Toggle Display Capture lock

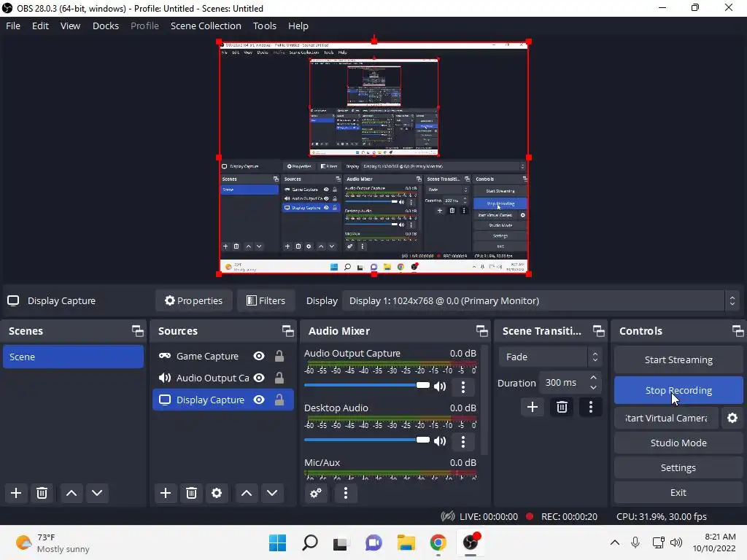pos(279,400)
